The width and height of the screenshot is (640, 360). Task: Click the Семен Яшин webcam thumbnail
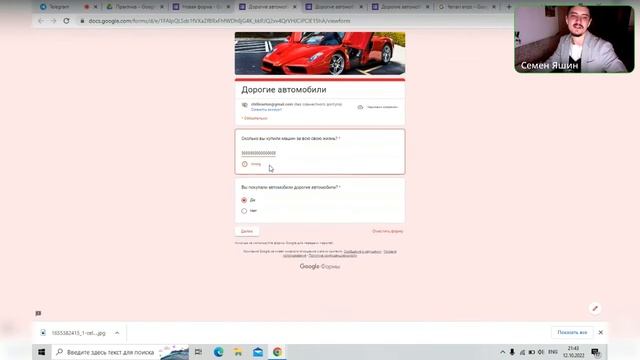(574, 40)
